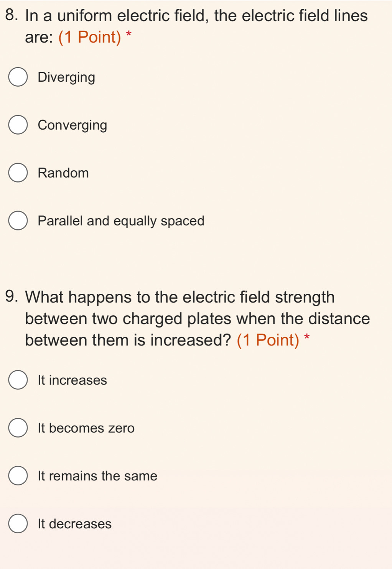The height and width of the screenshot is (569, 392).
Task: Select the It remains the same radio circle
Action: (x=18, y=476)
